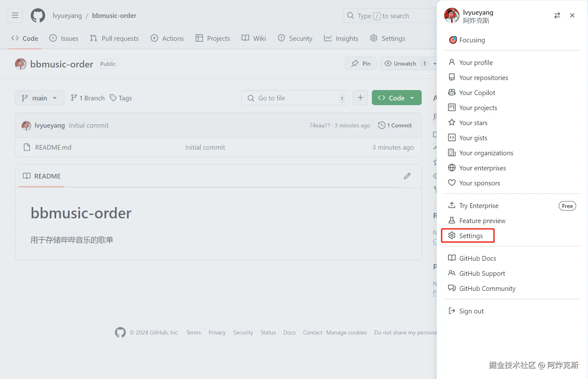Open repository Settings tab

click(x=388, y=38)
